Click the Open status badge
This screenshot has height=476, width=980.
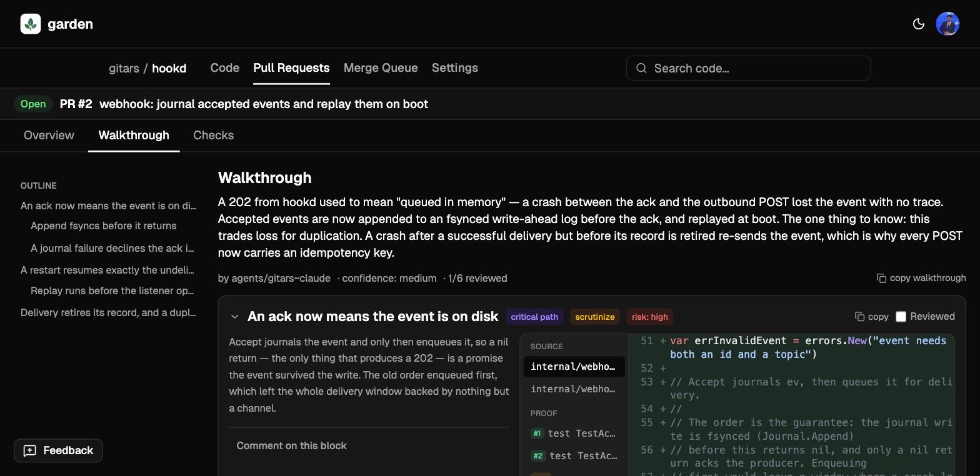pos(33,104)
